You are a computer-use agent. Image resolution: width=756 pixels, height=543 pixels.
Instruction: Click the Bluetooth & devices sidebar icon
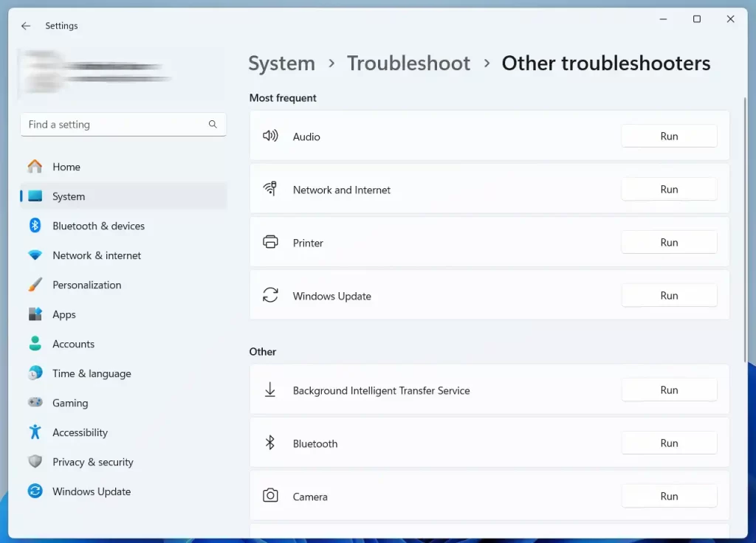(35, 226)
